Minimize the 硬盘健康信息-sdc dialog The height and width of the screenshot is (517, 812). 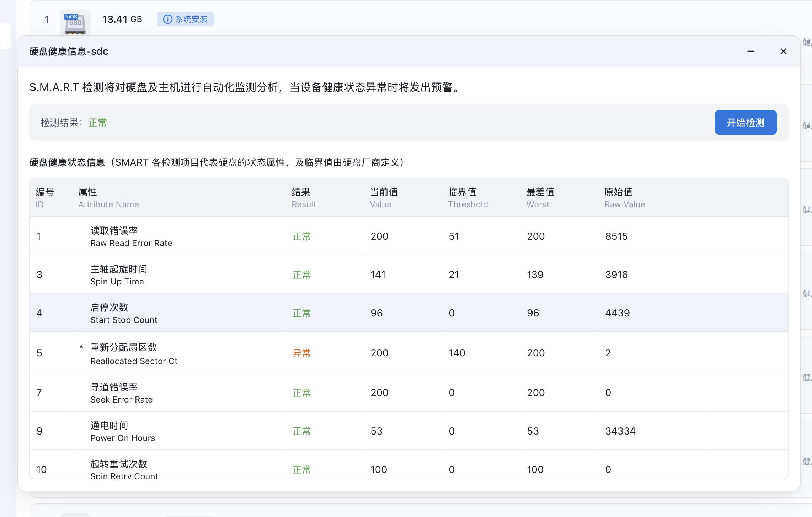point(751,51)
